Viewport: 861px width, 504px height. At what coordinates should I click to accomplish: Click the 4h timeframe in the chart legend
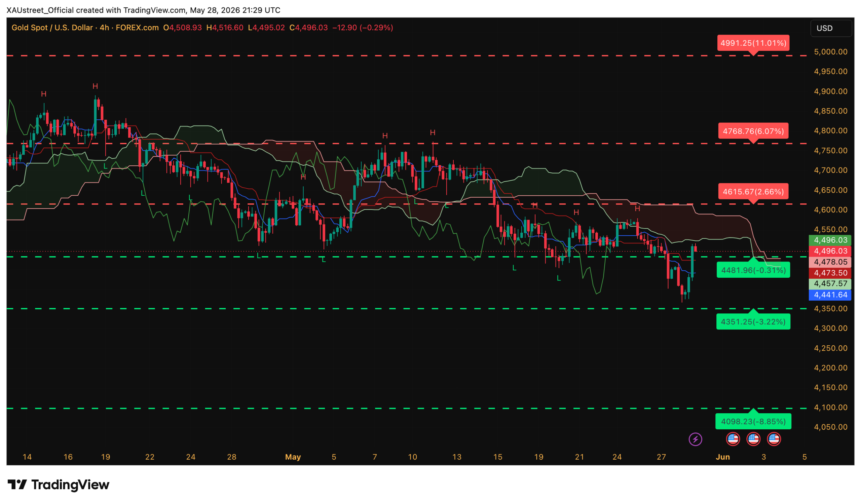pos(104,28)
